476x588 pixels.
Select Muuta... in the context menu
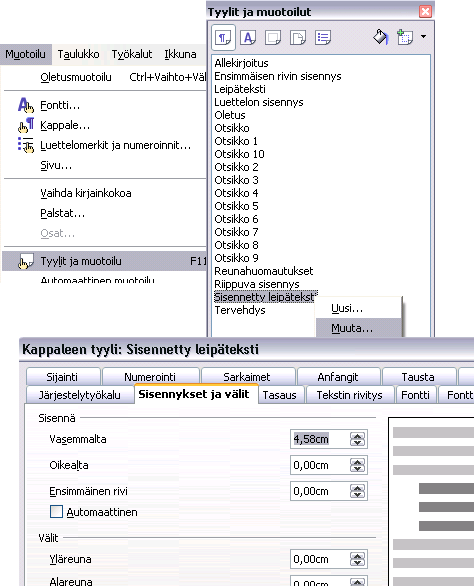359,328
